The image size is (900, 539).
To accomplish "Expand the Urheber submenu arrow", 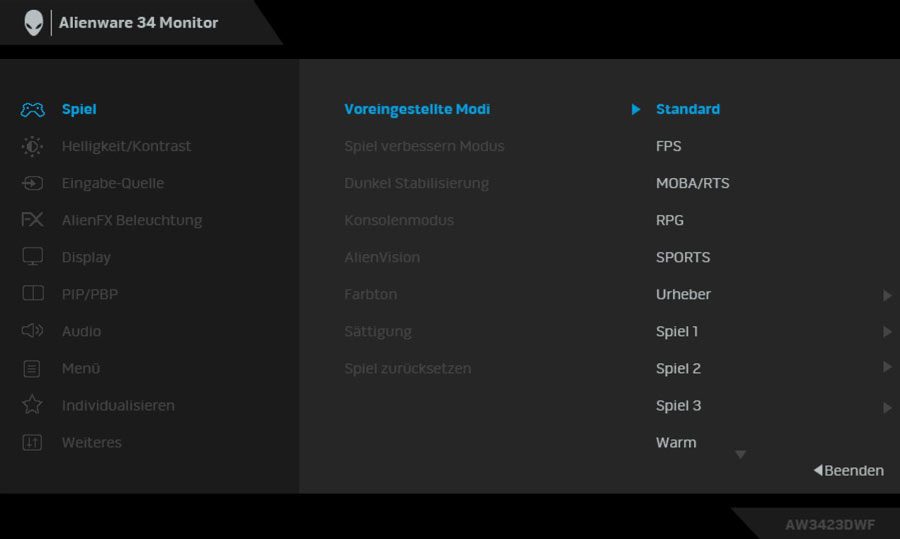I will (x=887, y=295).
